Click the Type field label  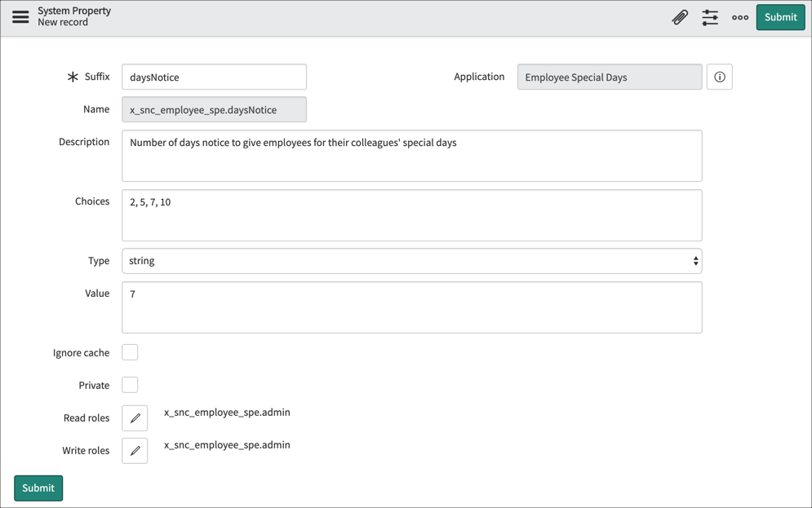(x=99, y=261)
